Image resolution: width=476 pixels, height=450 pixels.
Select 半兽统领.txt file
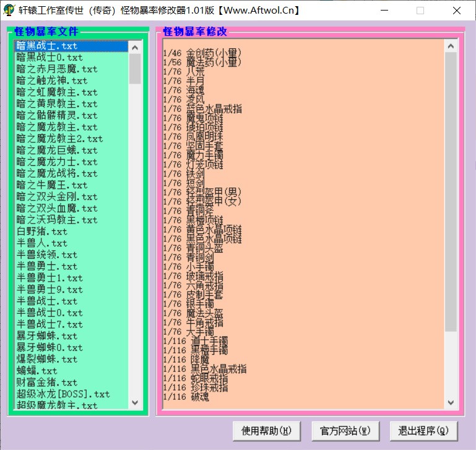(71, 255)
